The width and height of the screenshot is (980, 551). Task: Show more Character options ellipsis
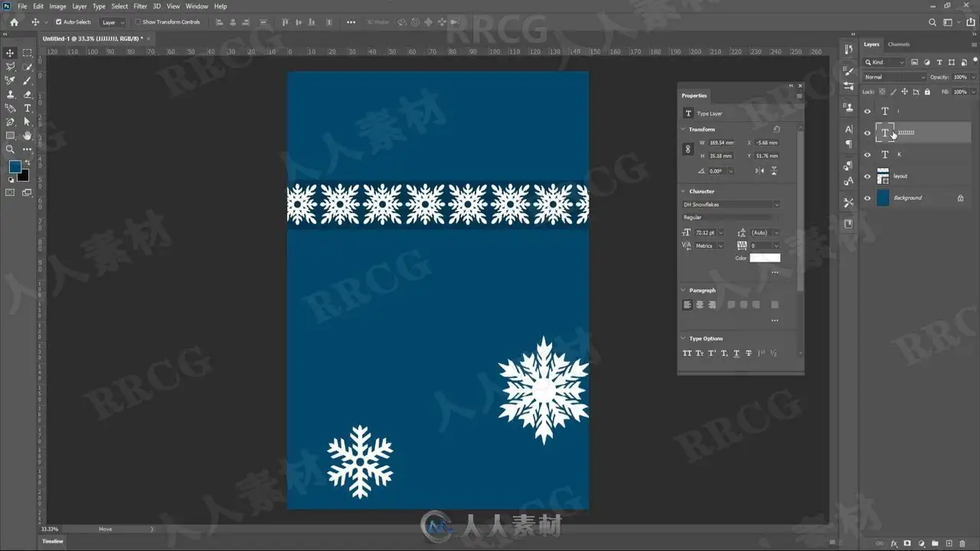pyautogui.click(x=775, y=272)
